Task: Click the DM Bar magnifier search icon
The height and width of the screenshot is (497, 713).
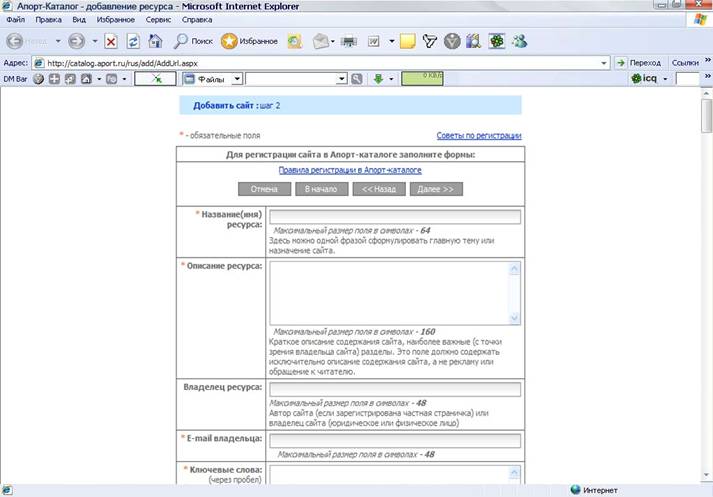Action: click(x=357, y=79)
